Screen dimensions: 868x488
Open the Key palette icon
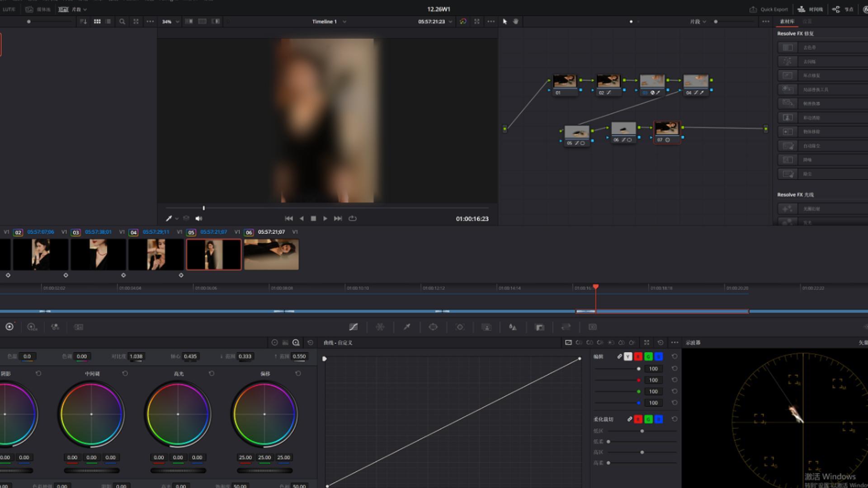[539, 327]
